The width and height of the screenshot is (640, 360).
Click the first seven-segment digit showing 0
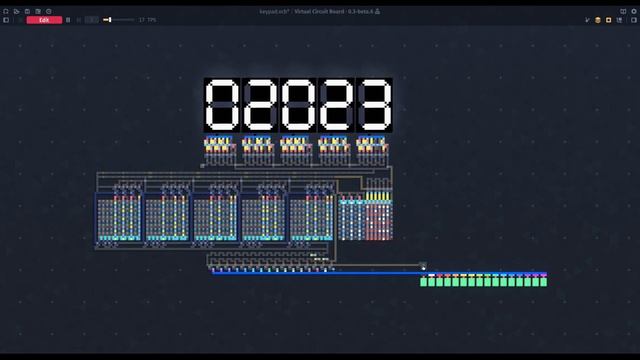click(x=222, y=105)
